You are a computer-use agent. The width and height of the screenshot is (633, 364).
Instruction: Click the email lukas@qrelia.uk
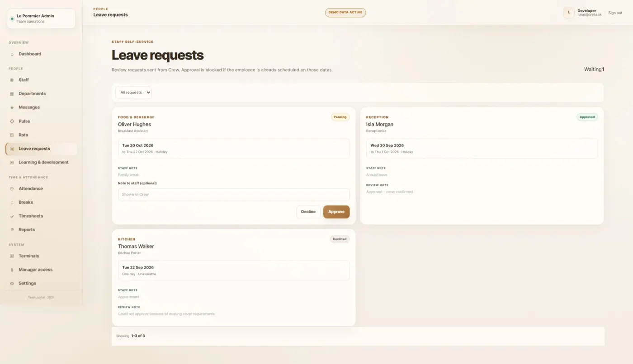tap(590, 14)
